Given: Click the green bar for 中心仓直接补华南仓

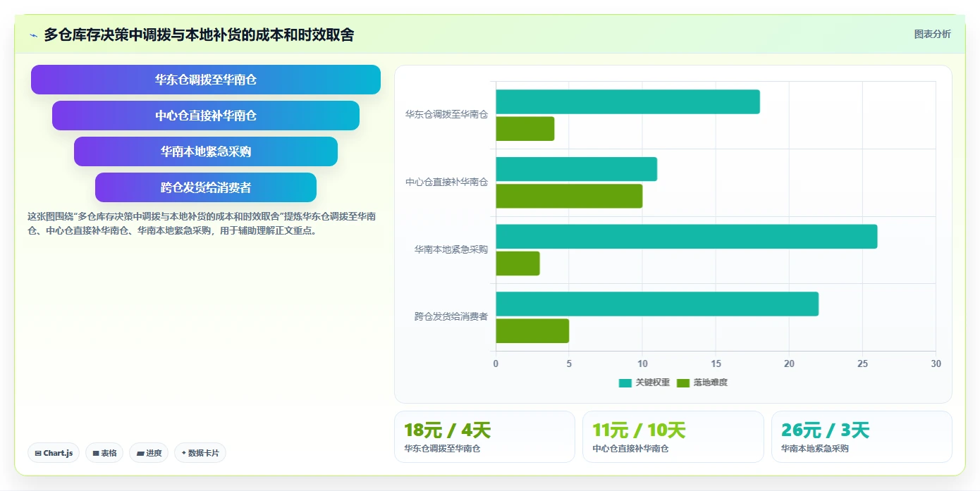Looking at the screenshot, I should tap(569, 196).
